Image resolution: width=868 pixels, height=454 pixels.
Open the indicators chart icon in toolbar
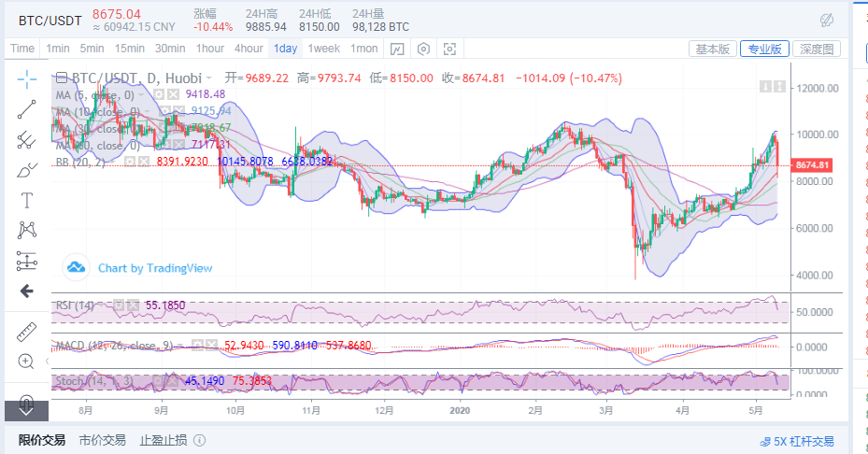pos(397,49)
